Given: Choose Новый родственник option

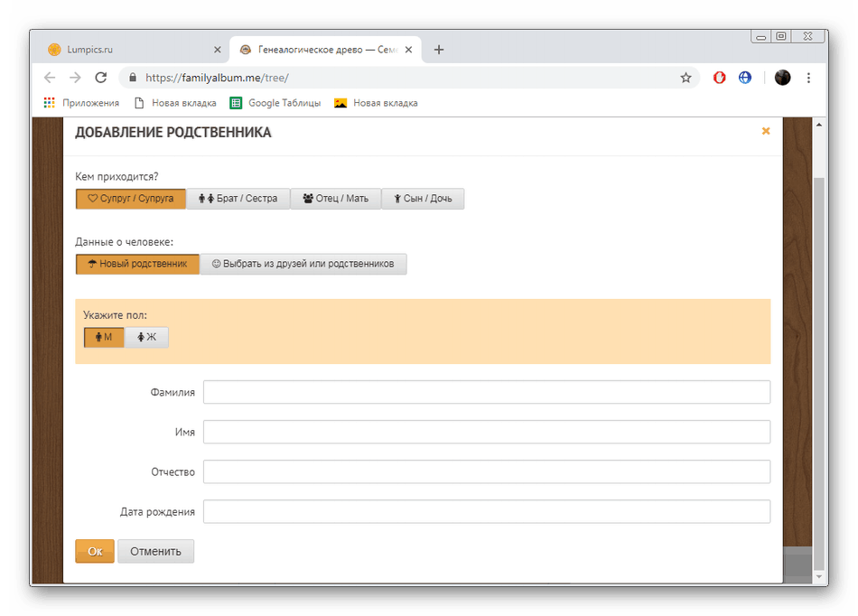Looking at the screenshot, I should pos(137,264).
